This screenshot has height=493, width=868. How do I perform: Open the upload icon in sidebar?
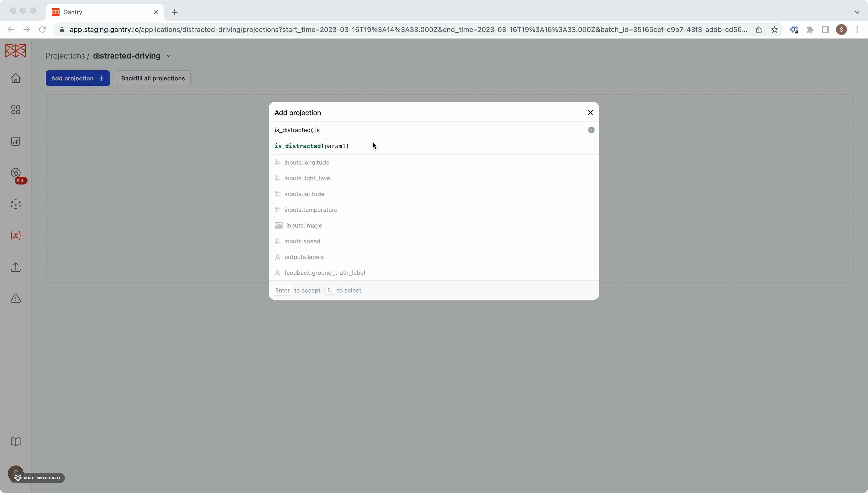pos(15,267)
